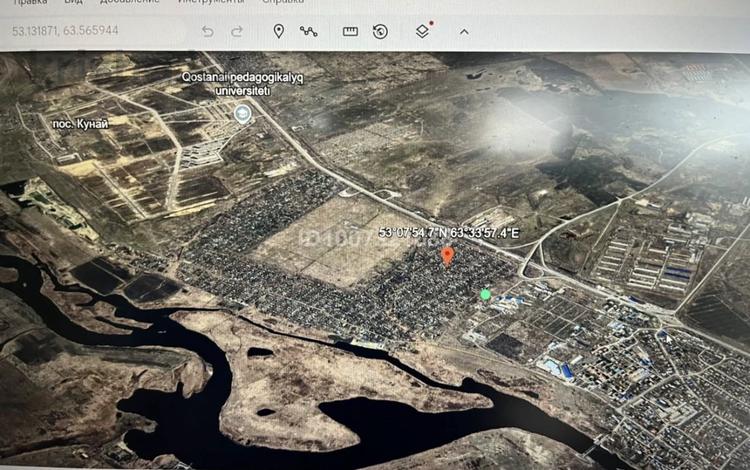This screenshot has width=750, height=470.
Task: Click the undo arrow in the toolbar
Action: 208,32
